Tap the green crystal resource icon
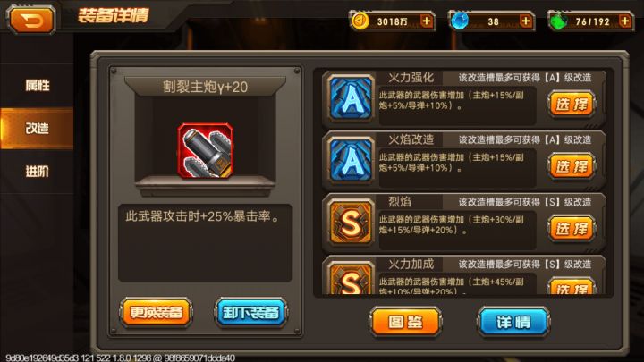644x362 pixels. pyautogui.click(x=558, y=21)
